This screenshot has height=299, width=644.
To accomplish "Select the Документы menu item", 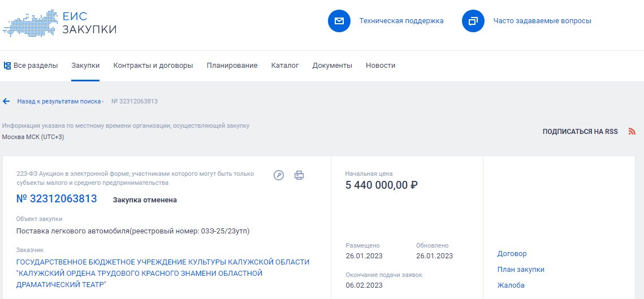I will [332, 66].
